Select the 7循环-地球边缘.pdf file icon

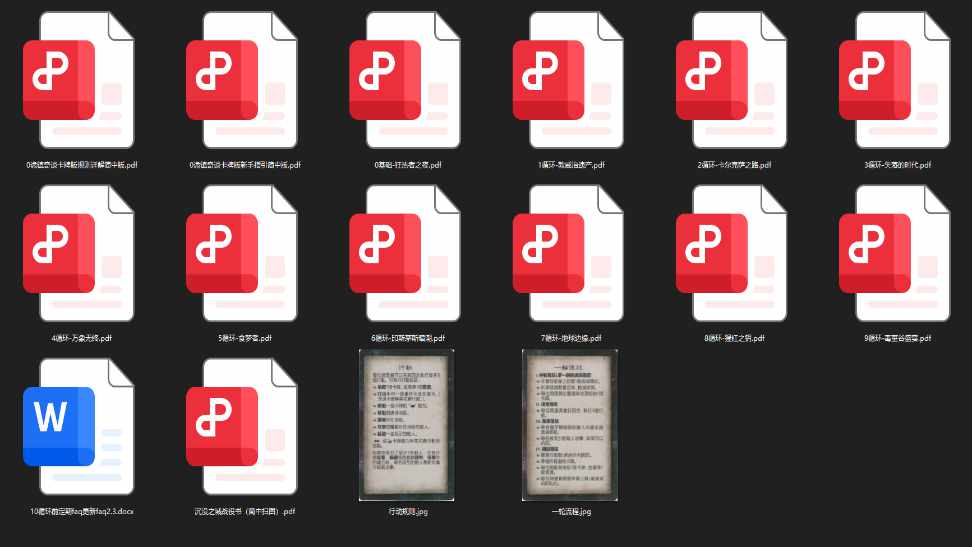(571, 253)
